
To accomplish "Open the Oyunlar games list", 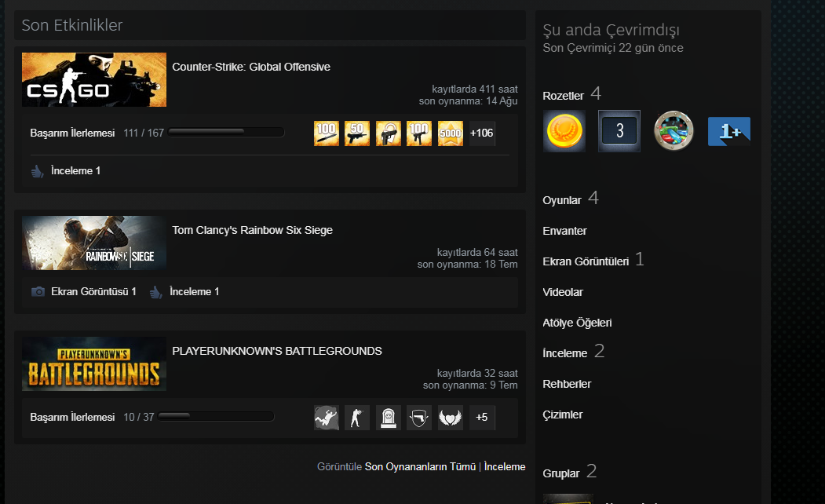I will [562, 200].
